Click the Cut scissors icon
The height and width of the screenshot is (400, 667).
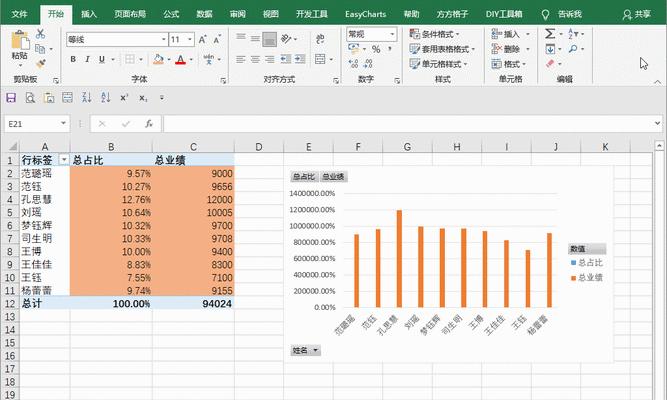tap(40, 34)
